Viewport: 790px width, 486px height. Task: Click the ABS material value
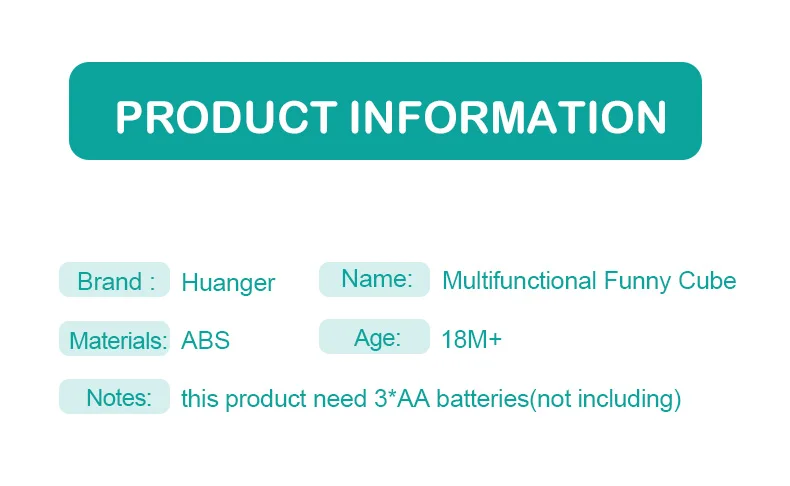(205, 340)
